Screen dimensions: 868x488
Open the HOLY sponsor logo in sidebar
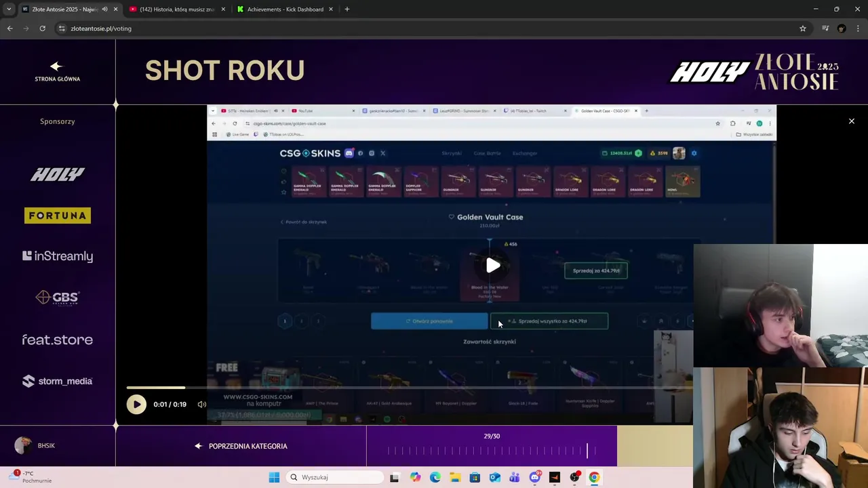[58, 175]
